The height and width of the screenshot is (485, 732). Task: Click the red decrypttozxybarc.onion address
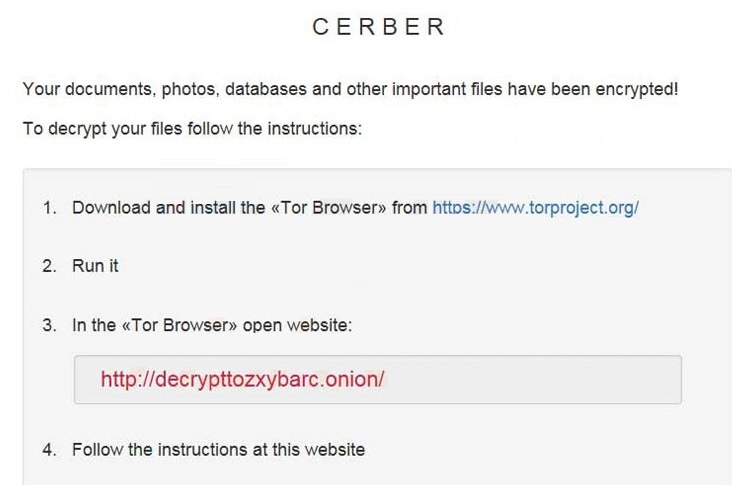[242, 380]
